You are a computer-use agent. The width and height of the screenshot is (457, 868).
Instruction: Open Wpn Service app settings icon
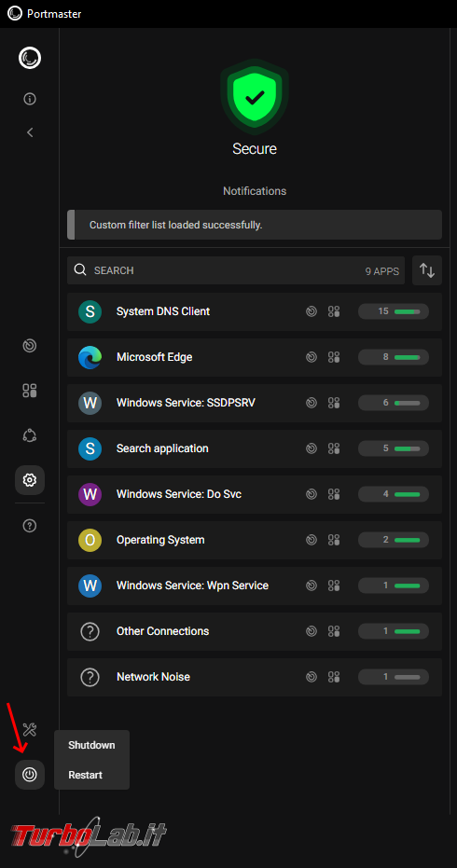[334, 586]
